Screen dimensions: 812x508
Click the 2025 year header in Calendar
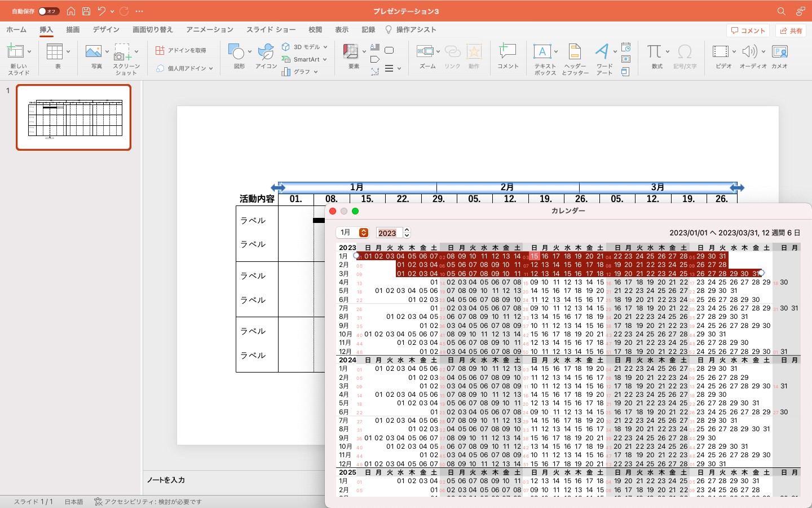(347, 472)
